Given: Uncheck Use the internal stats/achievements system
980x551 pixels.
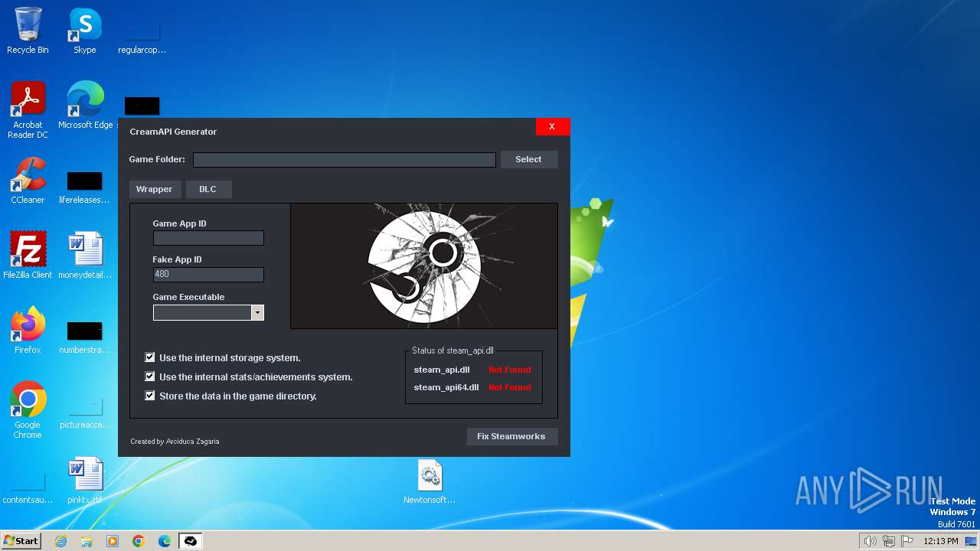Looking at the screenshot, I should coord(150,377).
